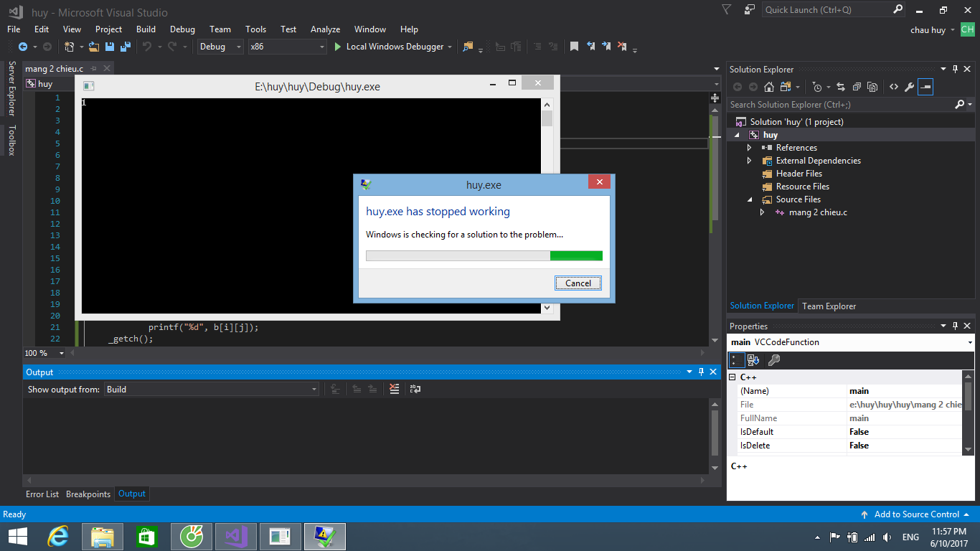Toggle Preview Selected Items in Solution Explorer

pyautogui.click(x=925, y=87)
